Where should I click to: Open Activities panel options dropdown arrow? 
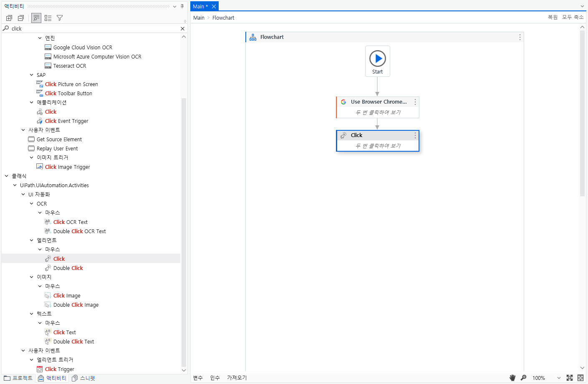point(174,6)
